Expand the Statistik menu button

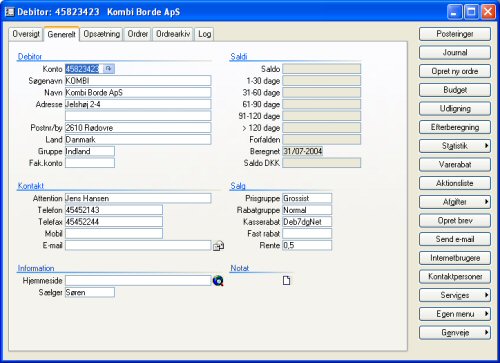click(455, 146)
